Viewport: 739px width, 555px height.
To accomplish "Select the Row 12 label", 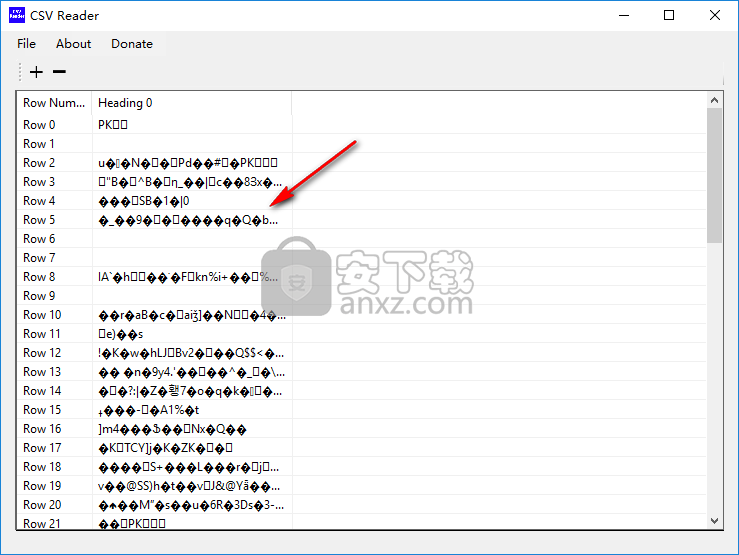I will [42, 353].
